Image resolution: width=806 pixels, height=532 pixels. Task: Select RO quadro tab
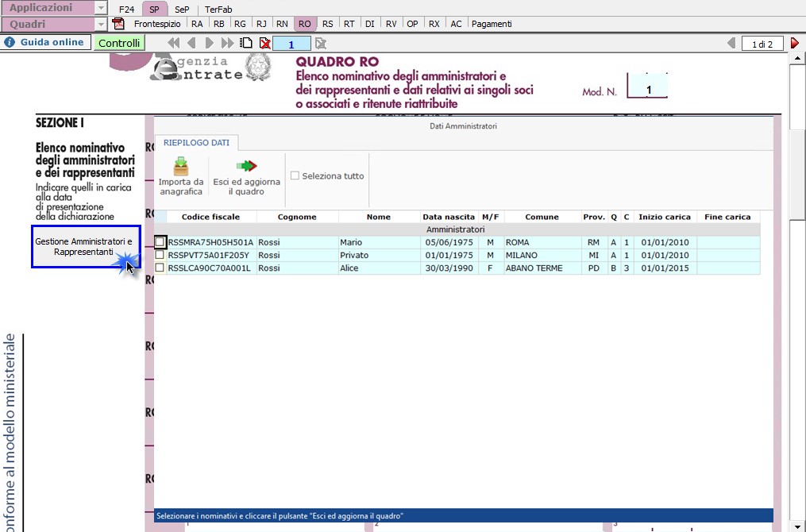click(304, 24)
